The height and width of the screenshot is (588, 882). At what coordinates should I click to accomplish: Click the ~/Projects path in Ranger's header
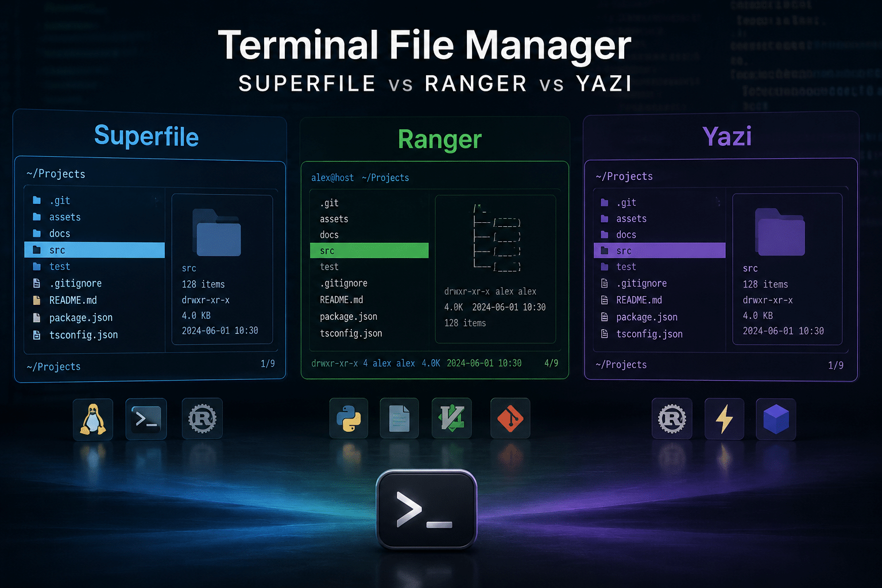coord(385,178)
